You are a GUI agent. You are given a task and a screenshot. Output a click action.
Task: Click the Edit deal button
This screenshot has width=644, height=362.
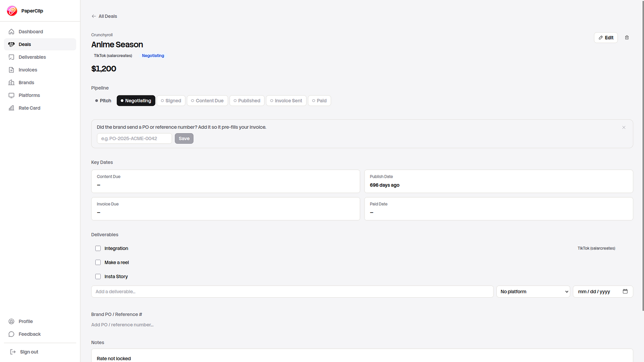click(606, 38)
